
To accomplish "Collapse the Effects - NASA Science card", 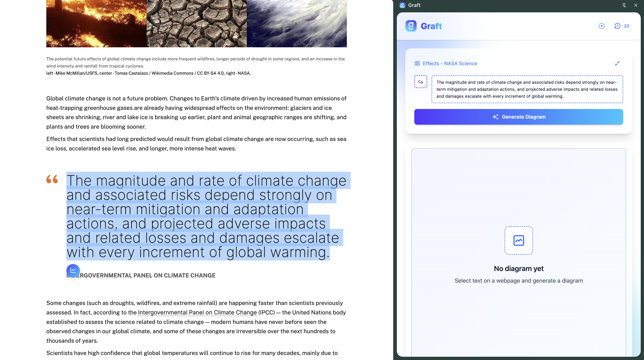I will point(617,63).
